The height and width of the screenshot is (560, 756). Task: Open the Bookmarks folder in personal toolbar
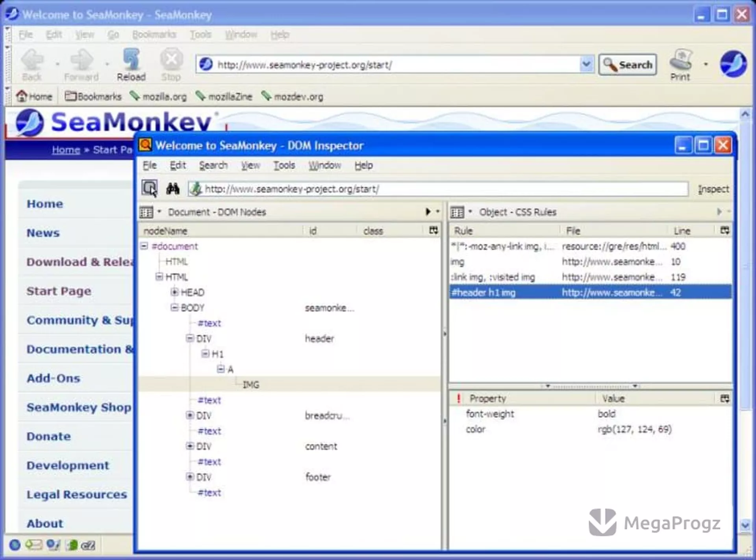tap(93, 96)
